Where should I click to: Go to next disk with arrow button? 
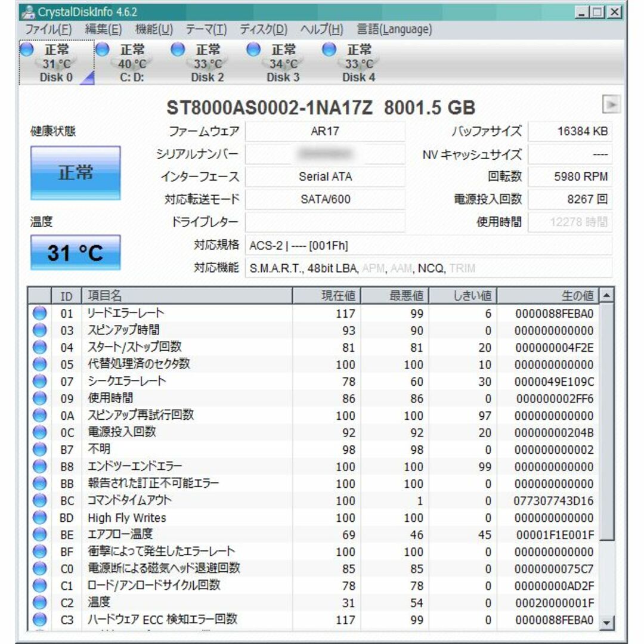coord(611,104)
